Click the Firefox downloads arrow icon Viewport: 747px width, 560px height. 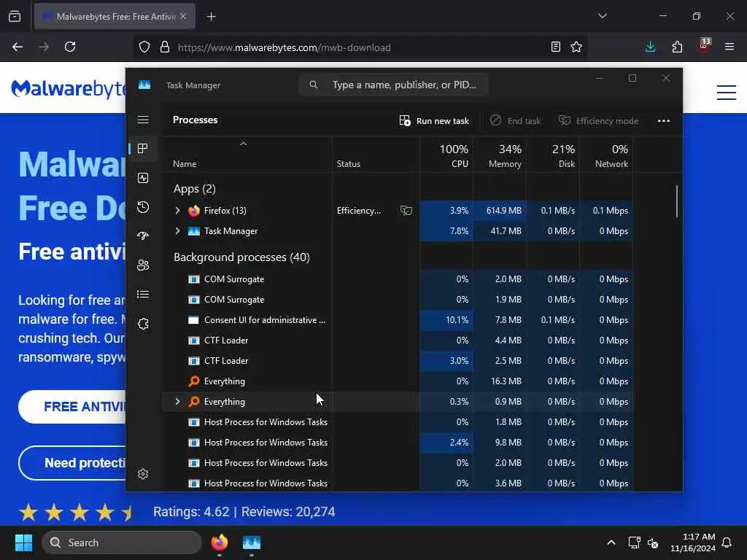click(650, 47)
